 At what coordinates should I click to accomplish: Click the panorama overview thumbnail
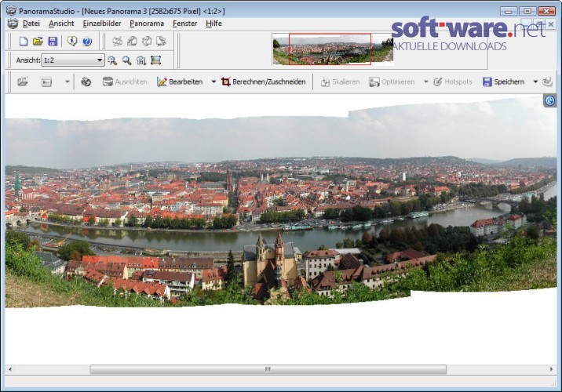(x=333, y=49)
